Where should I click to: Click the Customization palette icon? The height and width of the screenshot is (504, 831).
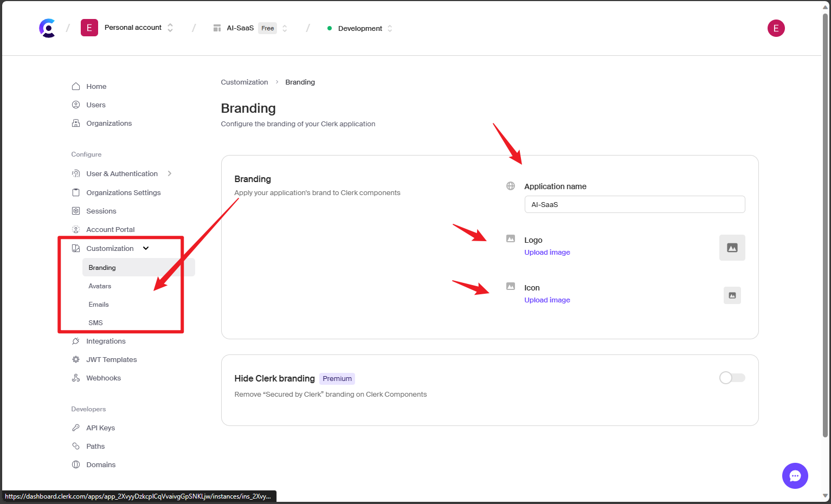tap(76, 248)
